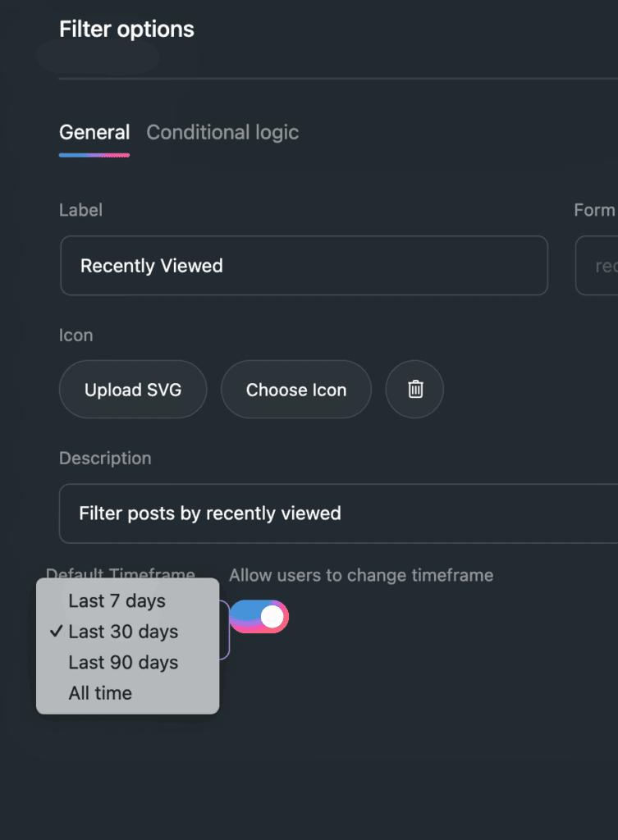Switch to the Conditional logic tab

click(222, 132)
